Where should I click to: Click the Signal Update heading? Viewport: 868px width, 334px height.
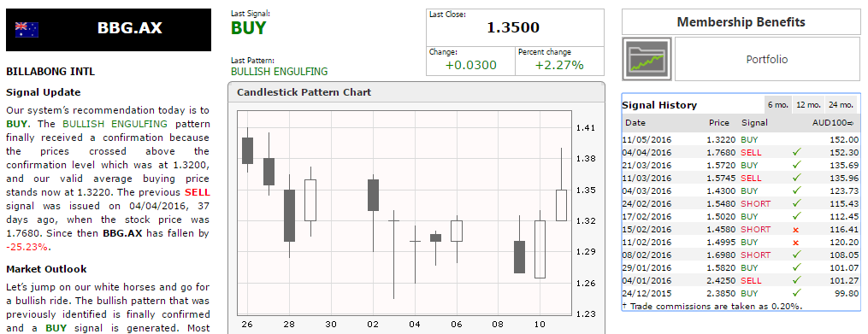pyautogui.click(x=43, y=92)
